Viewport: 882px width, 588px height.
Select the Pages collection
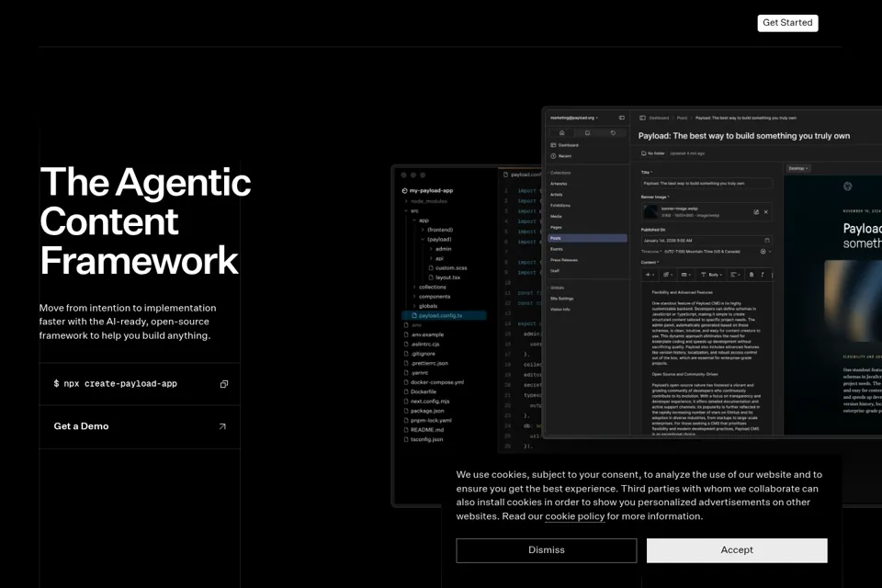[556, 227]
